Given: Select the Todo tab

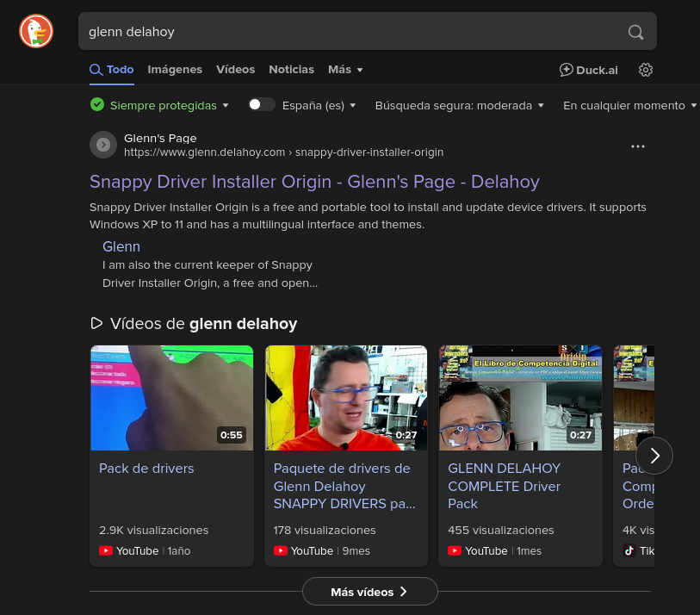Looking at the screenshot, I should pos(112,70).
